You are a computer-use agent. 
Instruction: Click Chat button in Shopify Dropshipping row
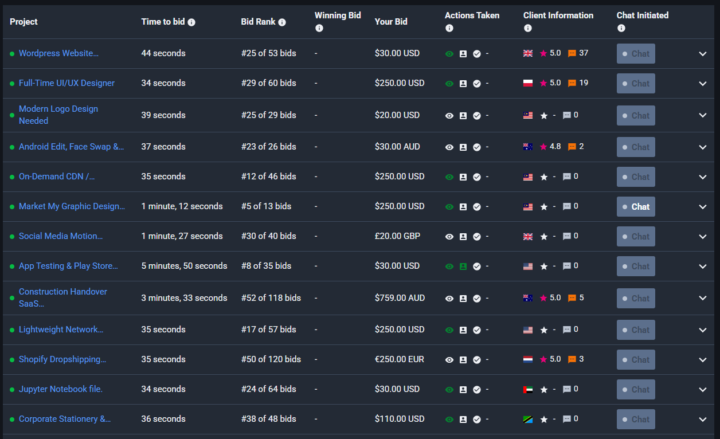pyautogui.click(x=636, y=360)
